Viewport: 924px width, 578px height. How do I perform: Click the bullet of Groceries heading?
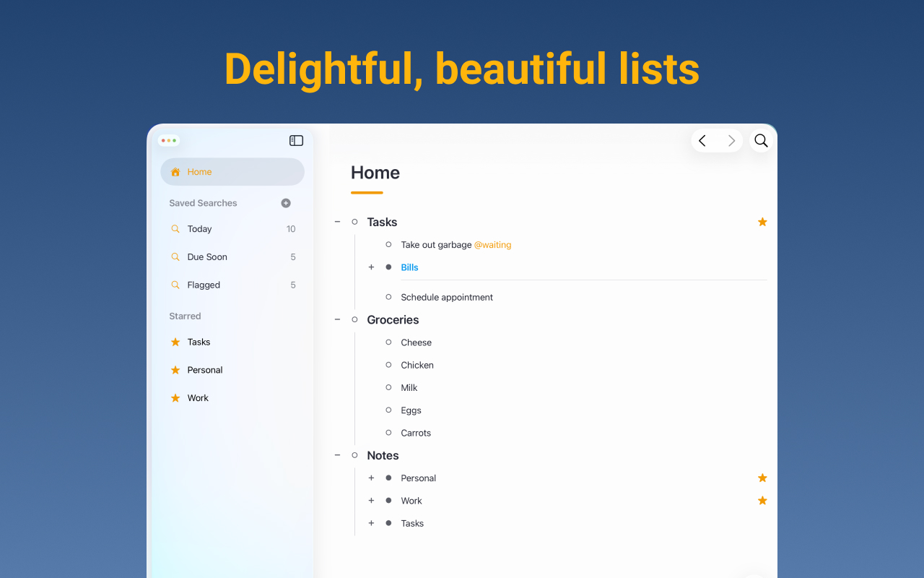point(354,319)
